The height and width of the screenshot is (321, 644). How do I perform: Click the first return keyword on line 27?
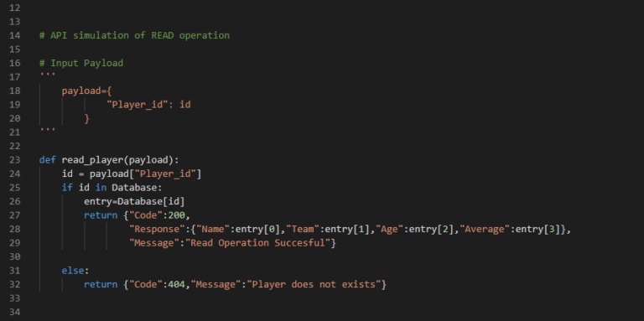[101, 215]
